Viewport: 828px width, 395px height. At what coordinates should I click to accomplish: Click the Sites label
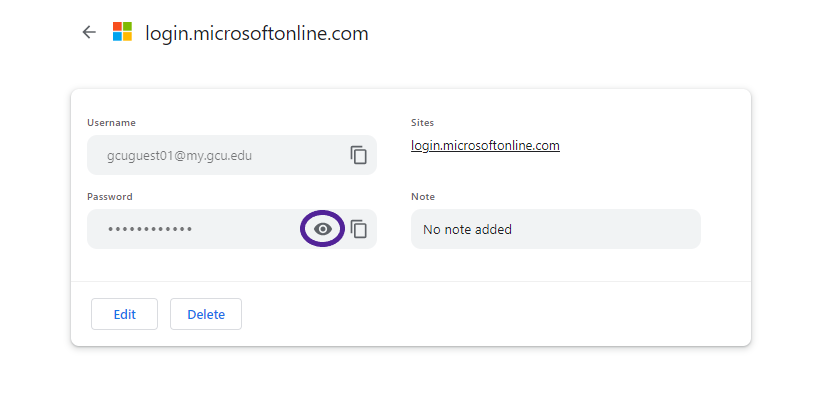[x=422, y=123]
